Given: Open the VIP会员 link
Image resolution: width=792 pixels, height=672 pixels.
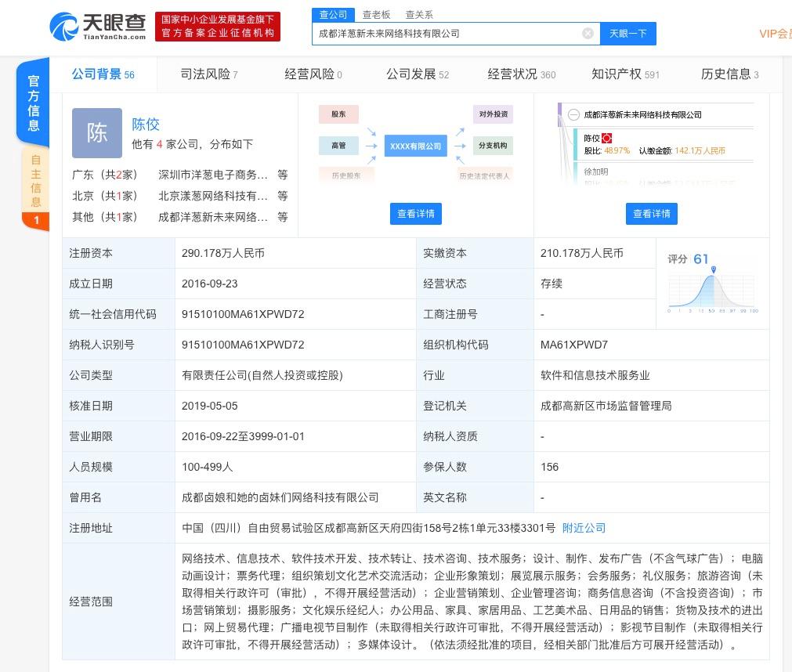Looking at the screenshot, I should click(776, 34).
